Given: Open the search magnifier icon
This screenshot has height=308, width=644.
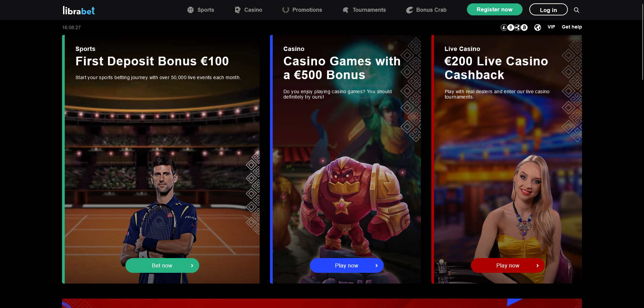Looking at the screenshot, I should click(x=576, y=10).
